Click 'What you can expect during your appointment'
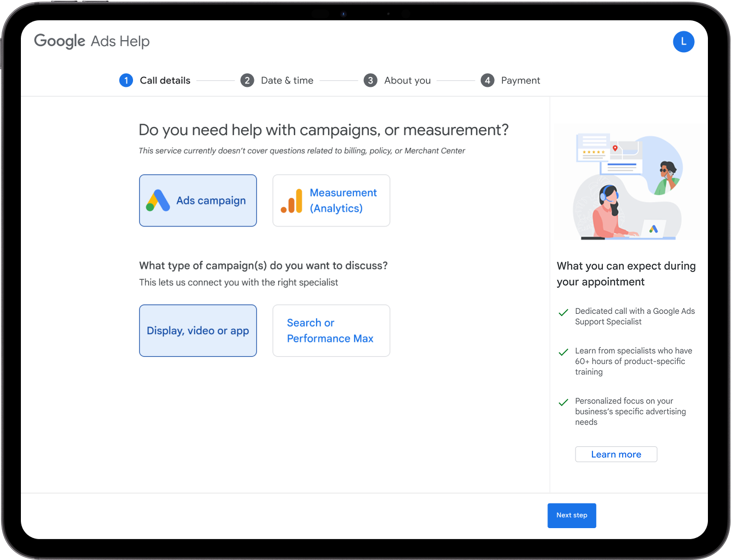Image resolution: width=731 pixels, height=560 pixels. point(626,274)
